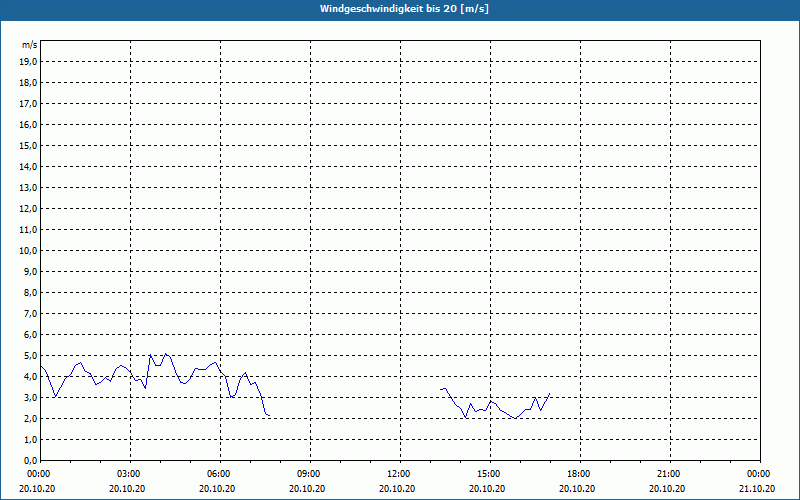Screen dimensions: 800x500
Task: Click the afternoon curve end near 17:00
Action: 549,393
